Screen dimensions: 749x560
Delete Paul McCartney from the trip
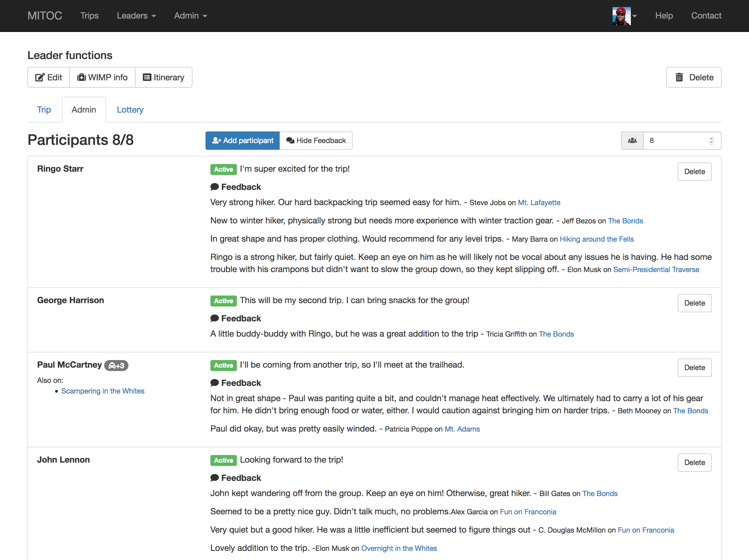(x=694, y=367)
